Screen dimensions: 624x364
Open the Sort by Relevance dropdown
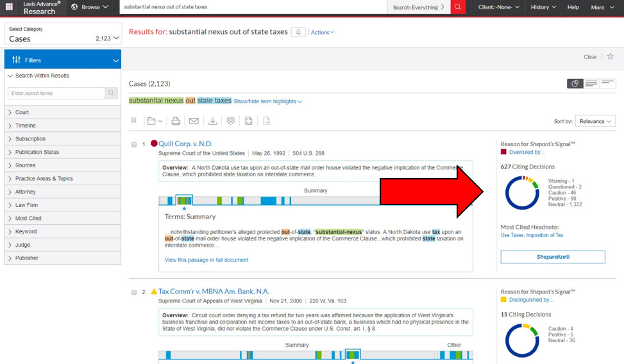(x=595, y=121)
